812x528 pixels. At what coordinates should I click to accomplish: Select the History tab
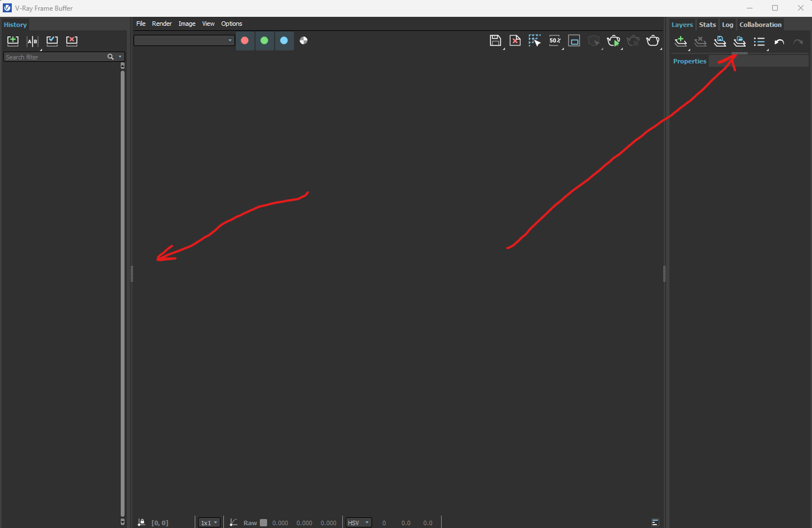(15, 25)
